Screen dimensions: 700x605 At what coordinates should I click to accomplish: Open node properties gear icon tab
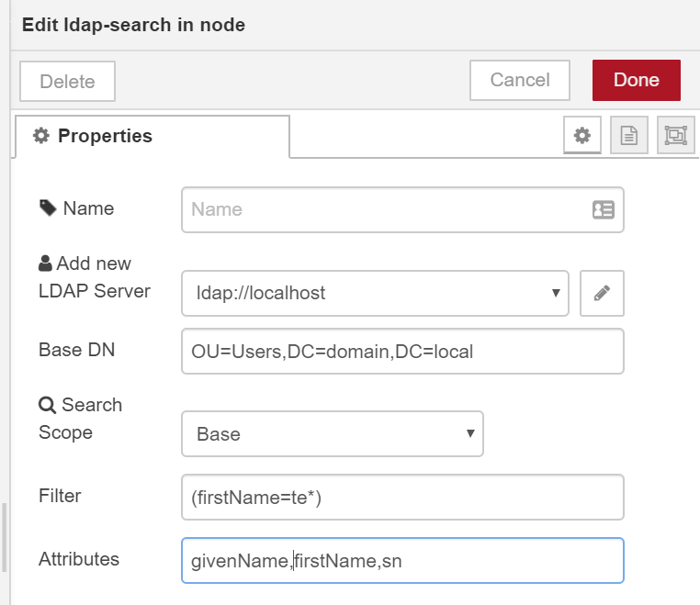click(582, 135)
